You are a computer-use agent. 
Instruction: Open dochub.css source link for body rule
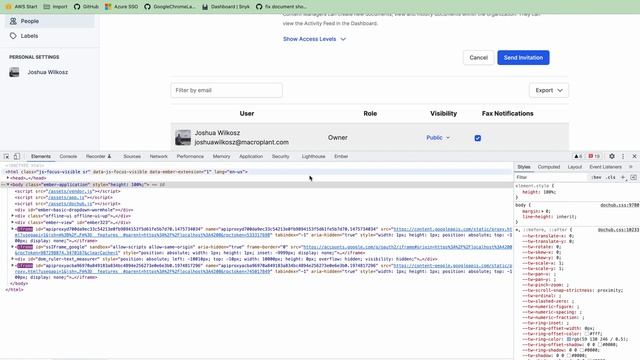(619, 205)
